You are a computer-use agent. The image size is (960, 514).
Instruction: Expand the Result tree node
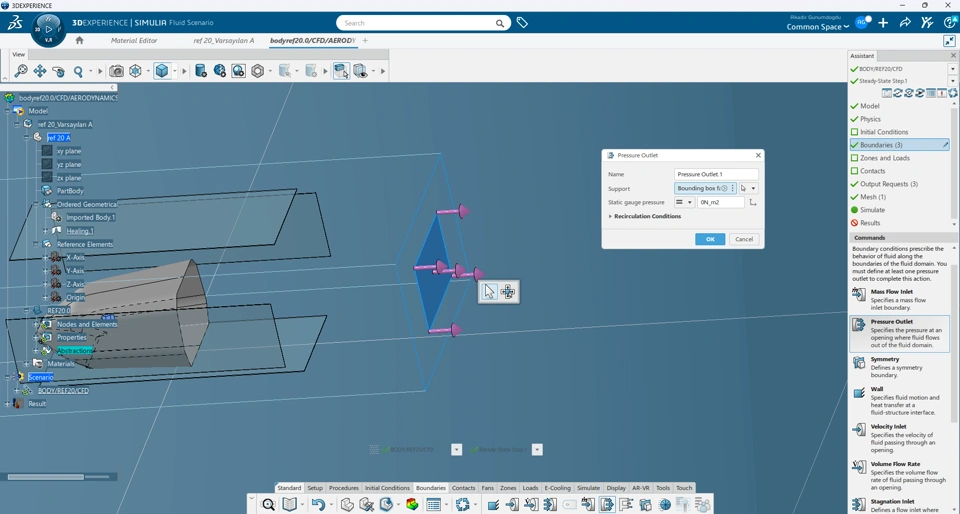[x=7, y=404]
